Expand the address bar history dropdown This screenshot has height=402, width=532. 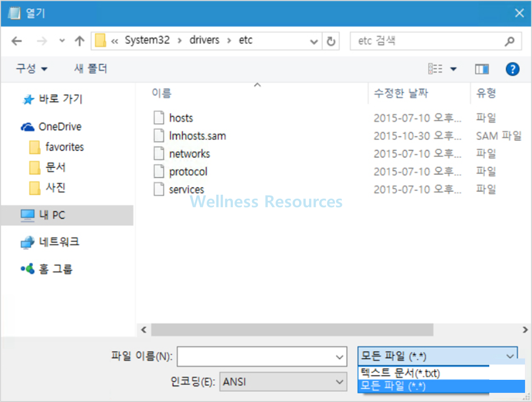pos(314,41)
